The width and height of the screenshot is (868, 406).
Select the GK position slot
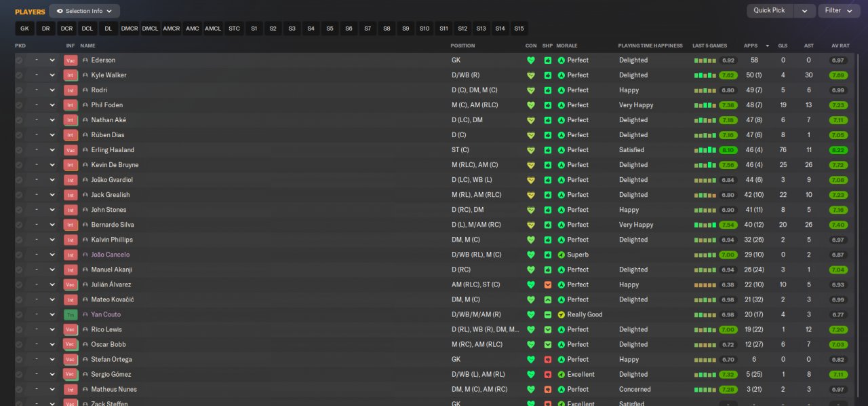[x=24, y=29]
